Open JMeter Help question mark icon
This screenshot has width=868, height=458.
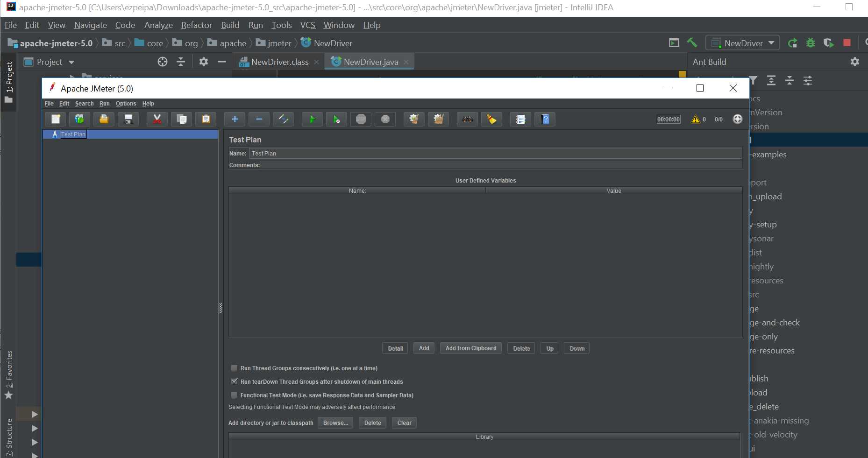point(545,119)
